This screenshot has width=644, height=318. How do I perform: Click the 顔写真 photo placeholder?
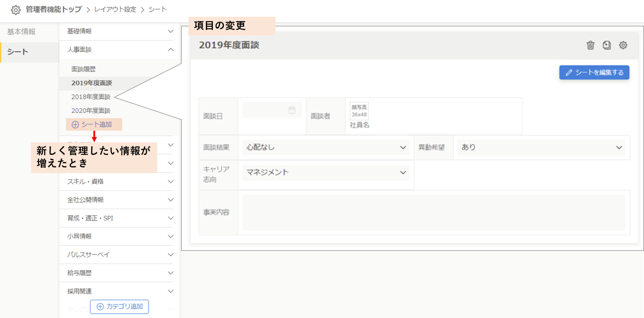coord(359,111)
